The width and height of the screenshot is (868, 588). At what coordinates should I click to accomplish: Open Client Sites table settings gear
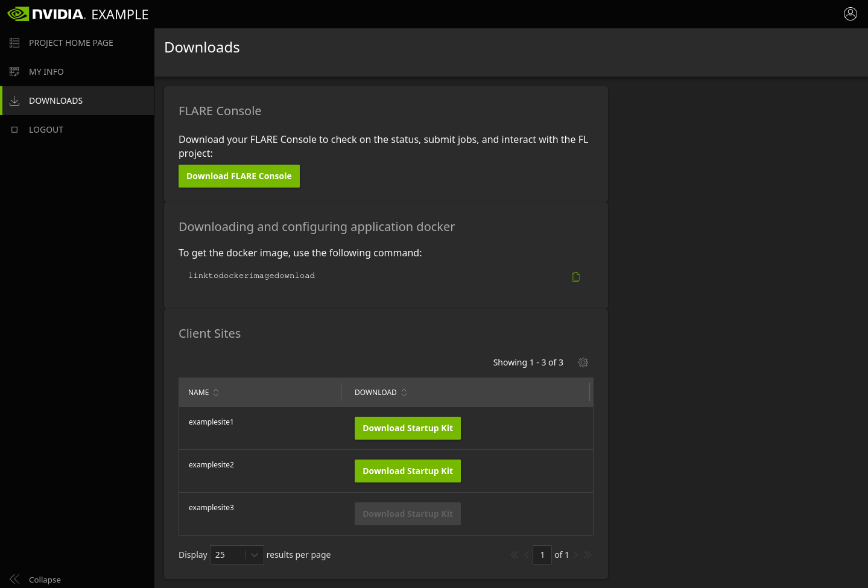pos(583,362)
